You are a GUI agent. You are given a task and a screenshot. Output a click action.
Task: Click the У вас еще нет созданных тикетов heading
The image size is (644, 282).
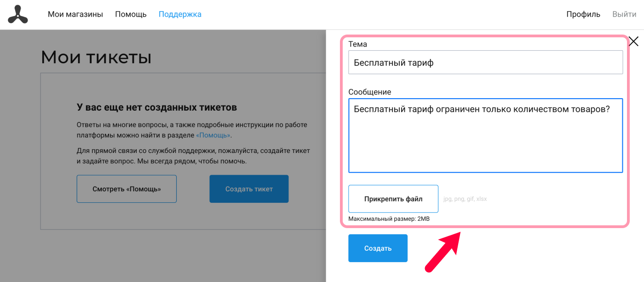click(157, 107)
